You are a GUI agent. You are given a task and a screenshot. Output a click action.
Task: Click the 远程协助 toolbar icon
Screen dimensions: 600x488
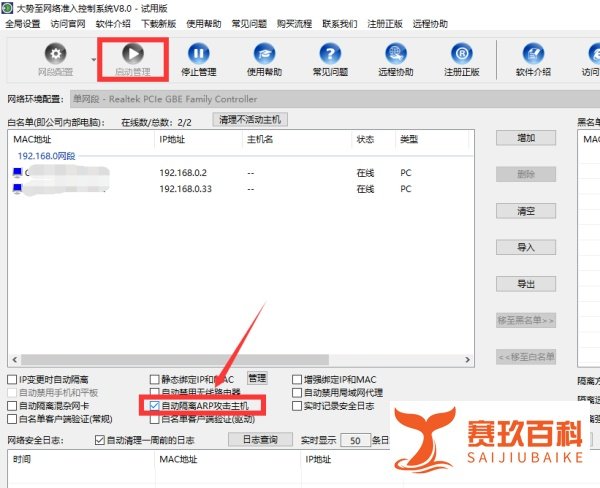396,54
